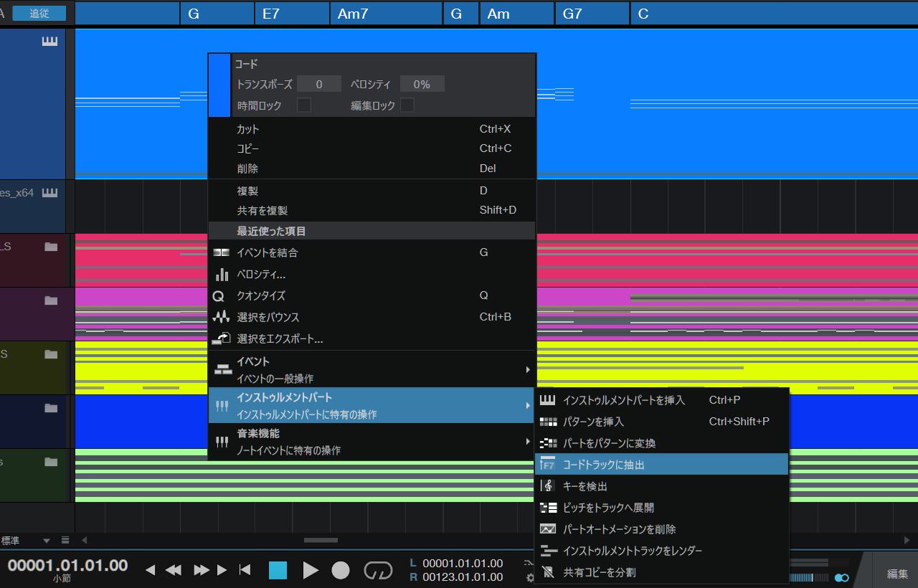Click the クオンタイズ Q icon

click(x=219, y=295)
